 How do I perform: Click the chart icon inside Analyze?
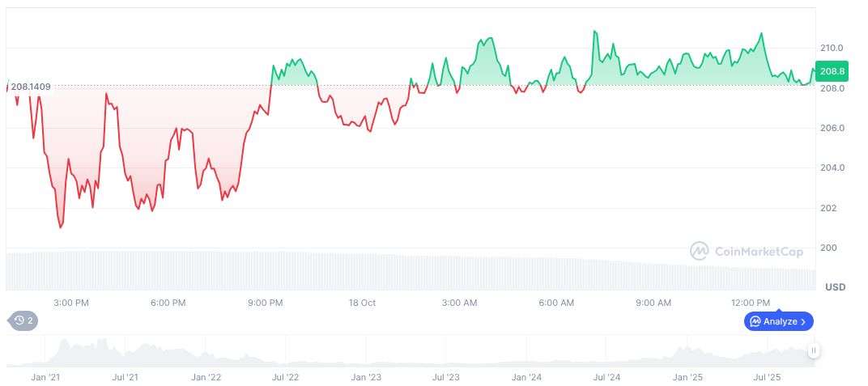coord(755,321)
